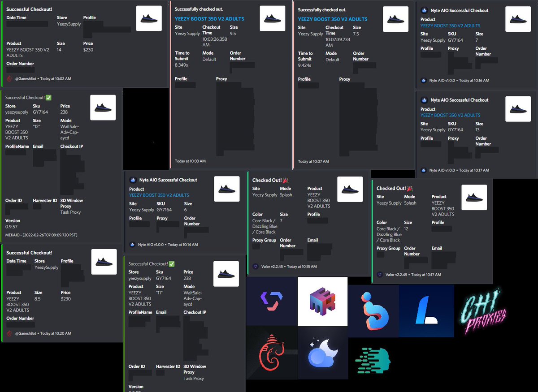
Task: Click Core Black / Dazzling Blue color, Valor size 7
Action: [265, 226]
